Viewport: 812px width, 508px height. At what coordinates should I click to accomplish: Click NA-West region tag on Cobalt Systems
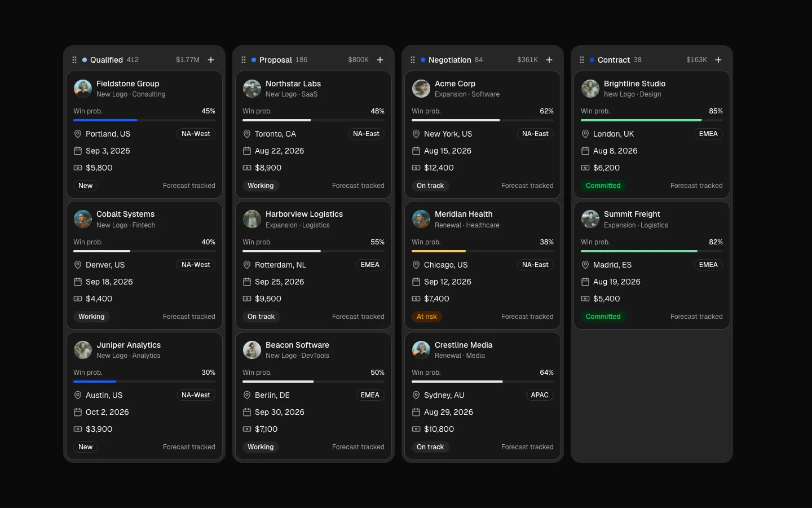coord(196,265)
